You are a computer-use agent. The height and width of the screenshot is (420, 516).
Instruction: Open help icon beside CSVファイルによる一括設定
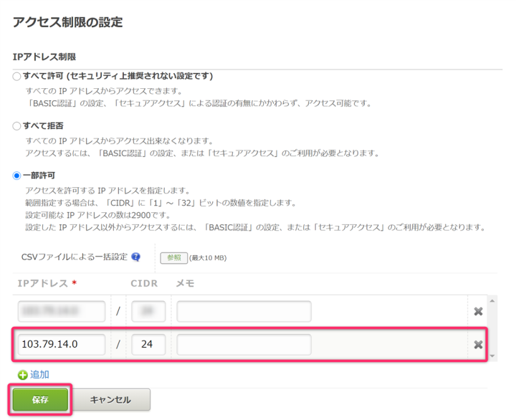click(x=136, y=257)
